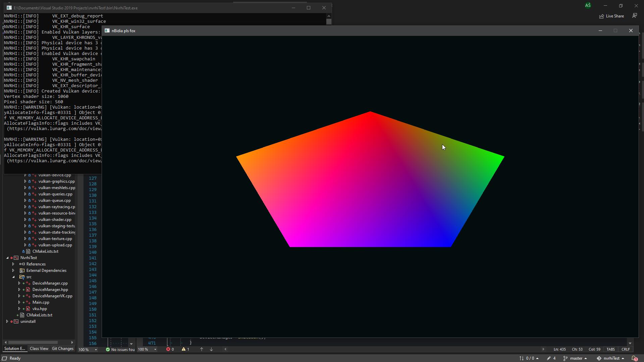
Task: Select Main.cpp in Solution Explorer
Action: 41,302
